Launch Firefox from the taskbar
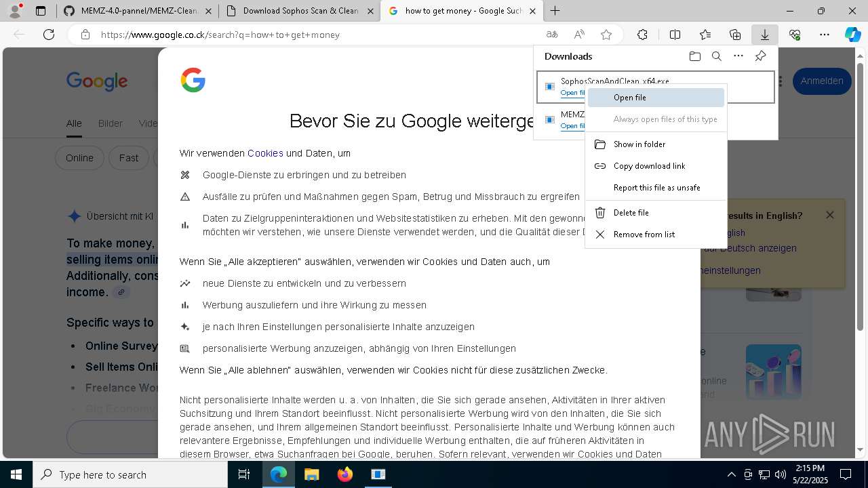Viewport: 868px width, 488px height. 345,474
